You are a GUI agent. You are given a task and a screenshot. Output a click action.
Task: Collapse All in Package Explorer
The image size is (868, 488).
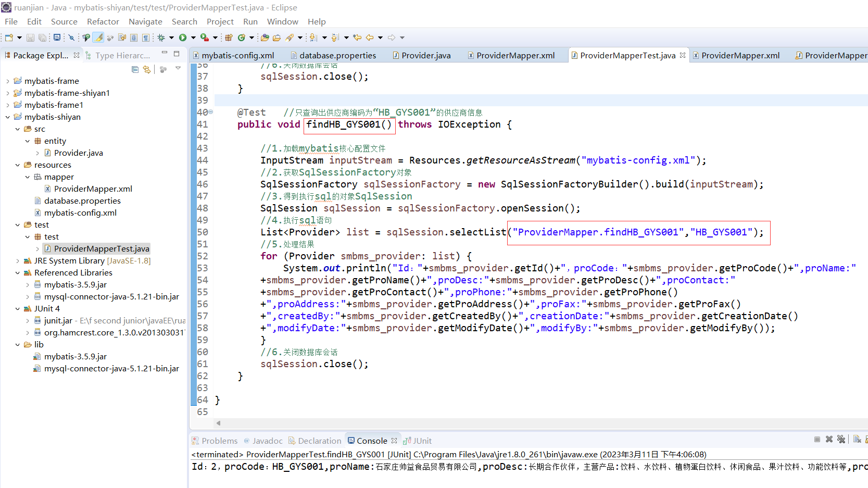click(135, 69)
